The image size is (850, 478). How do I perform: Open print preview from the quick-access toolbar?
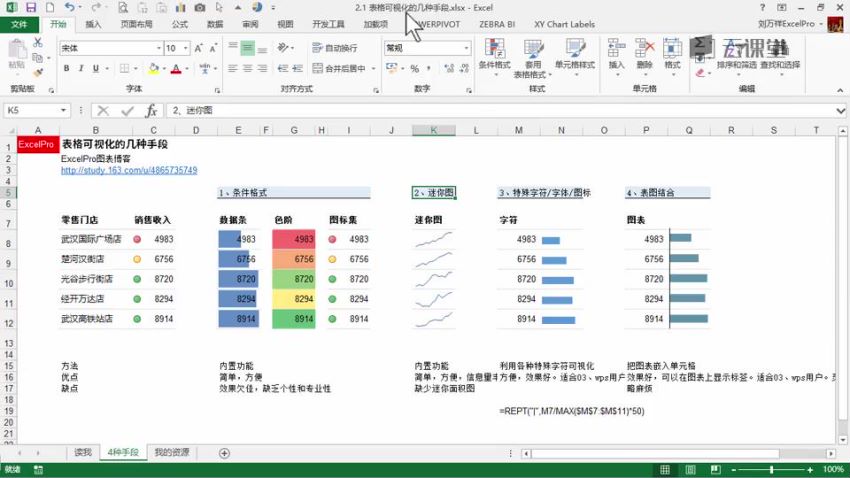[x=123, y=7]
